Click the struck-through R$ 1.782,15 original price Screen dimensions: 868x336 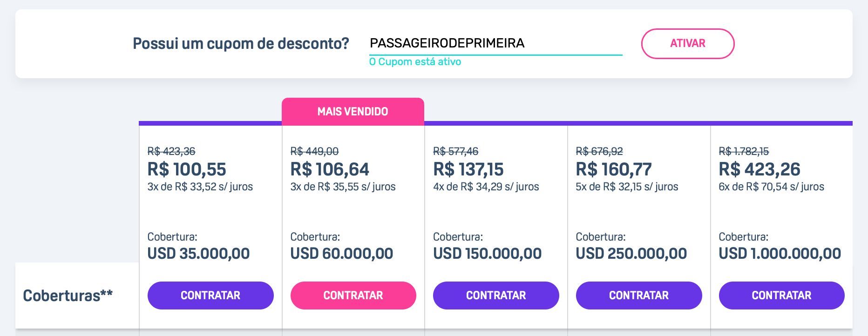coord(744,151)
